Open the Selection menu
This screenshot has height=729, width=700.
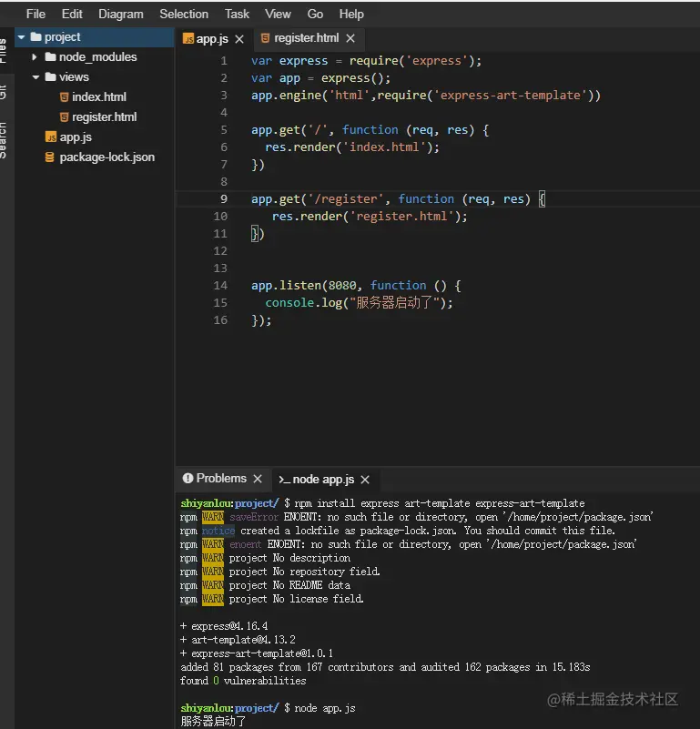pos(184,14)
